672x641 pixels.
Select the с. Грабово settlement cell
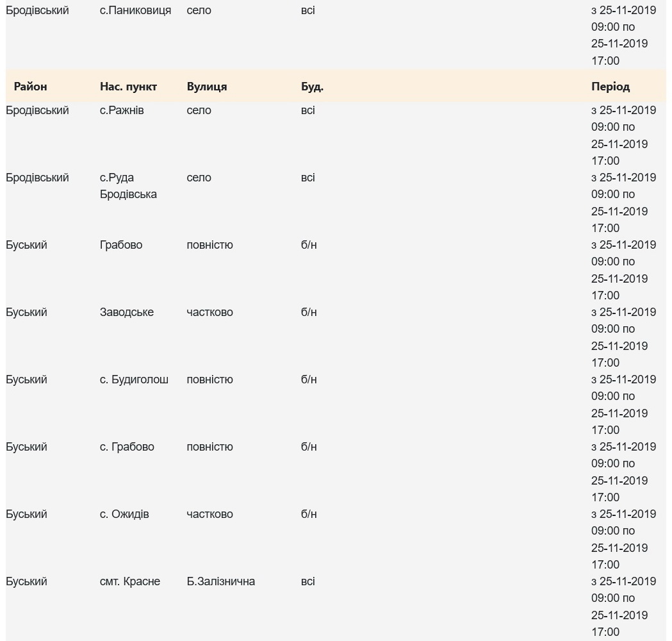coord(127,447)
